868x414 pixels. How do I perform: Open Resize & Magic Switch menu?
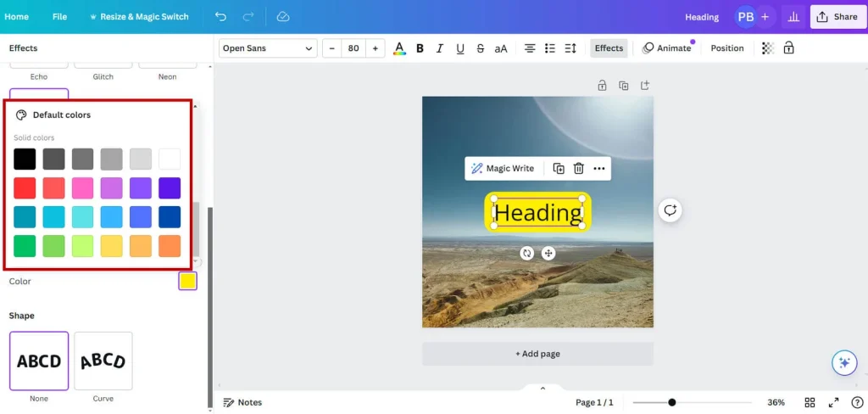pyautogui.click(x=138, y=17)
